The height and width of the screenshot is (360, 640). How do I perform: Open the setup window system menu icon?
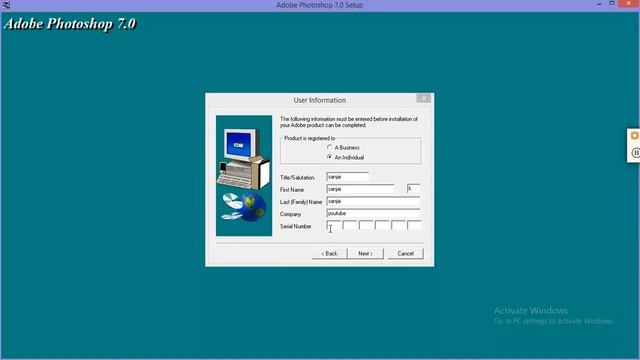(x=6, y=5)
